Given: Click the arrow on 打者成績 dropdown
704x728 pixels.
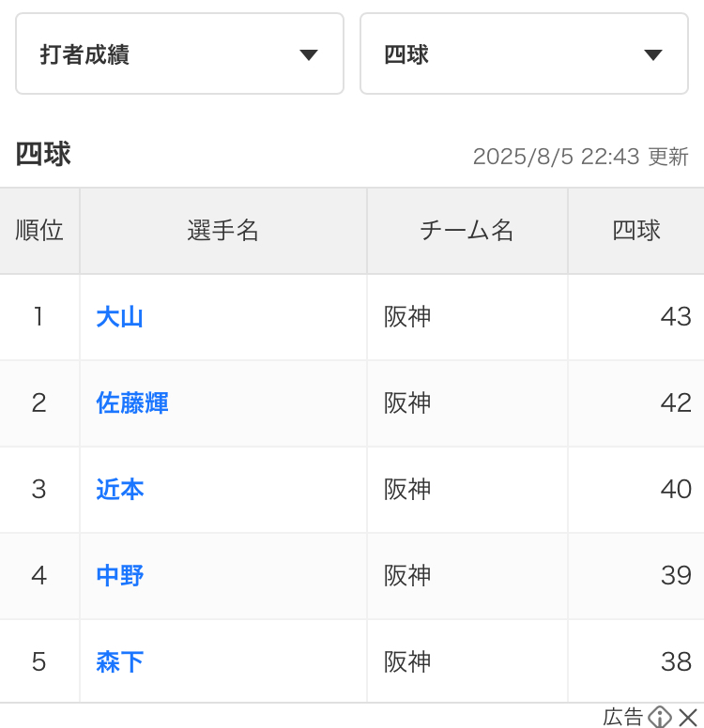Looking at the screenshot, I should (308, 55).
